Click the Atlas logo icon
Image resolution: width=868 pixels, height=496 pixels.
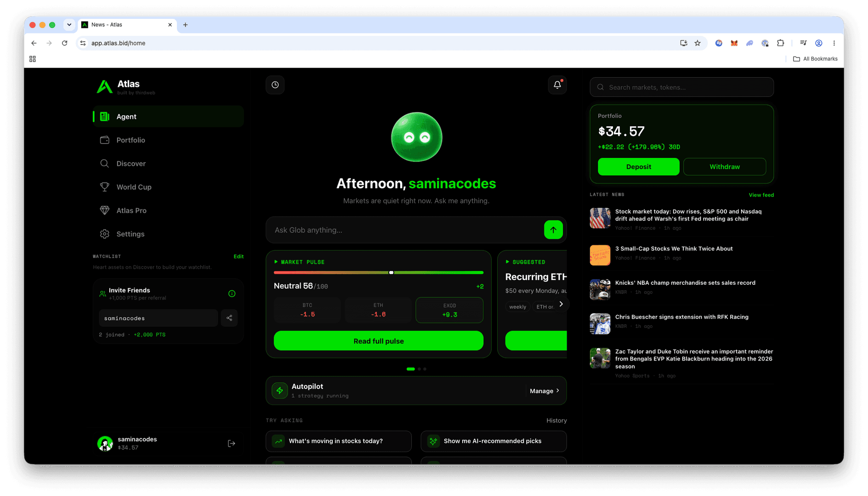(x=104, y=86)
